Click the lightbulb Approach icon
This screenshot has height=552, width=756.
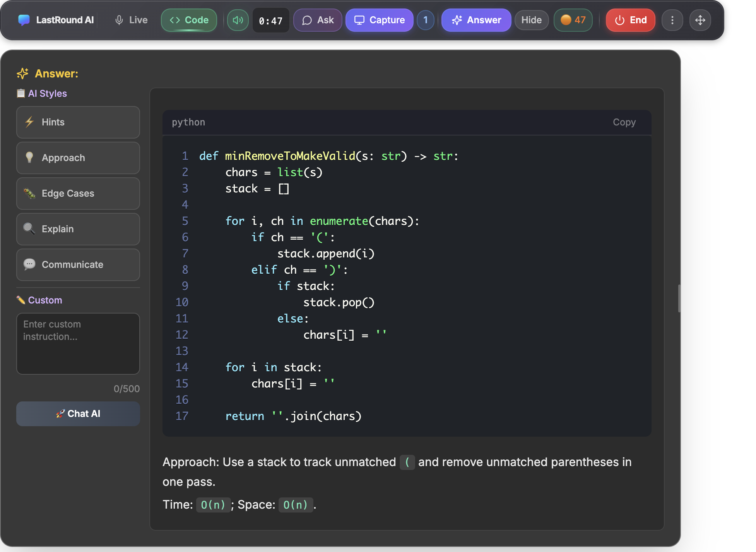pos(29,157)
